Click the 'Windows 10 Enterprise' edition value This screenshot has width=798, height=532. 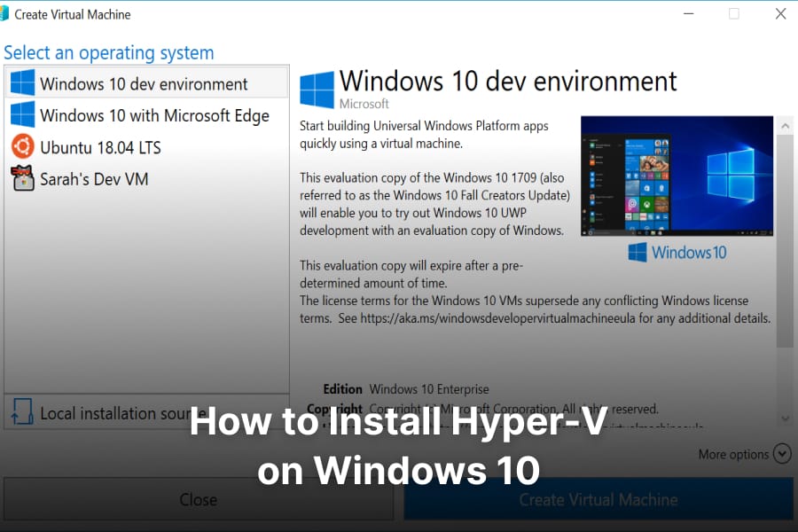[429, 389]
